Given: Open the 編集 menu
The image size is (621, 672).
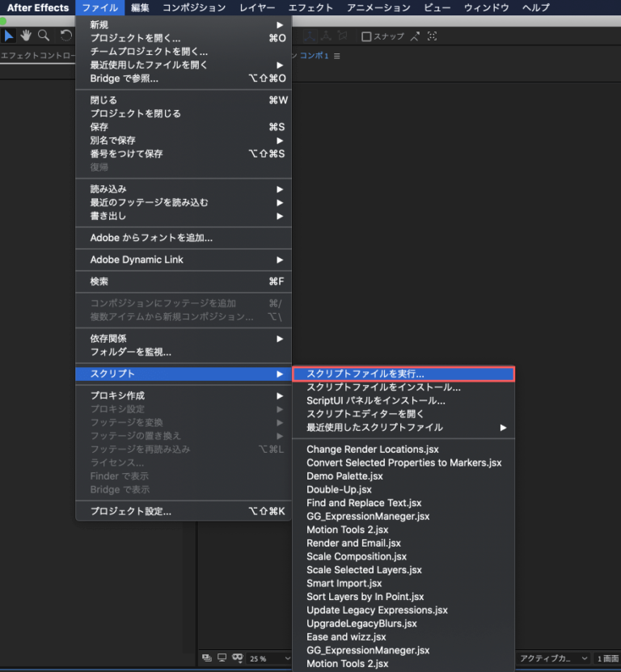Looking at the screenshot, I should point(140,8).
